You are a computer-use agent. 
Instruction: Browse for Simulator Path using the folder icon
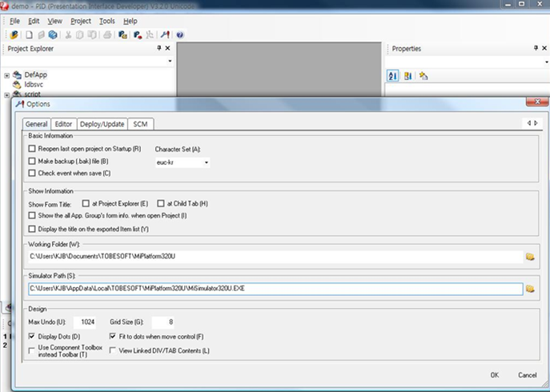point(530,288)
